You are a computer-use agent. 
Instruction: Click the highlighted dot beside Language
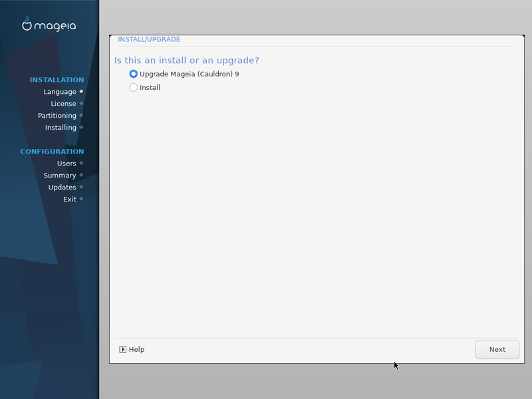(81, 91)
